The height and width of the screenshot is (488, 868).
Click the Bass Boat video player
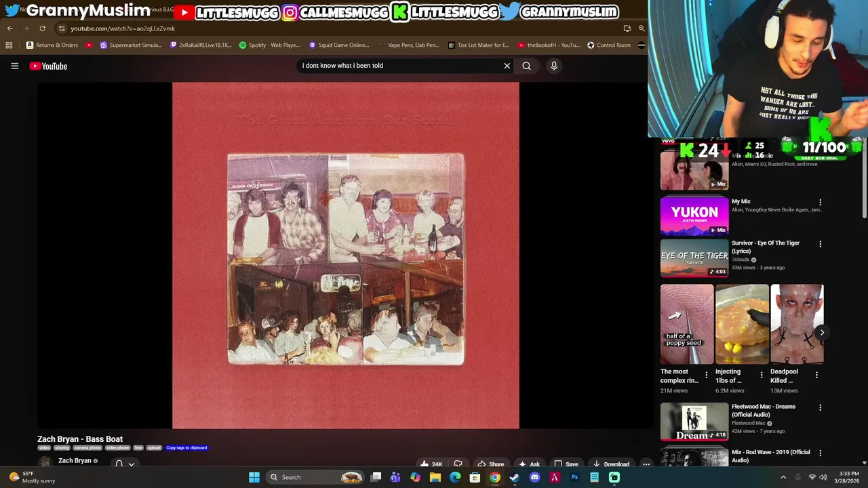[345, 256]
